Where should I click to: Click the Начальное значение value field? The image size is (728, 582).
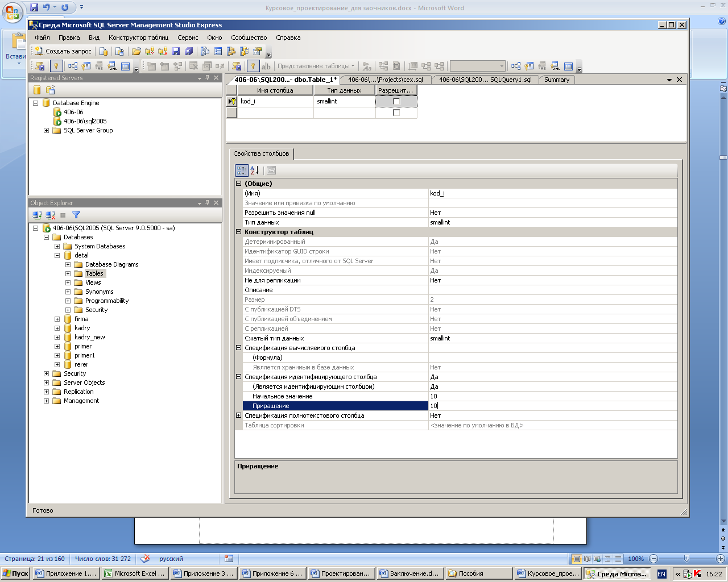coord(553,396)
